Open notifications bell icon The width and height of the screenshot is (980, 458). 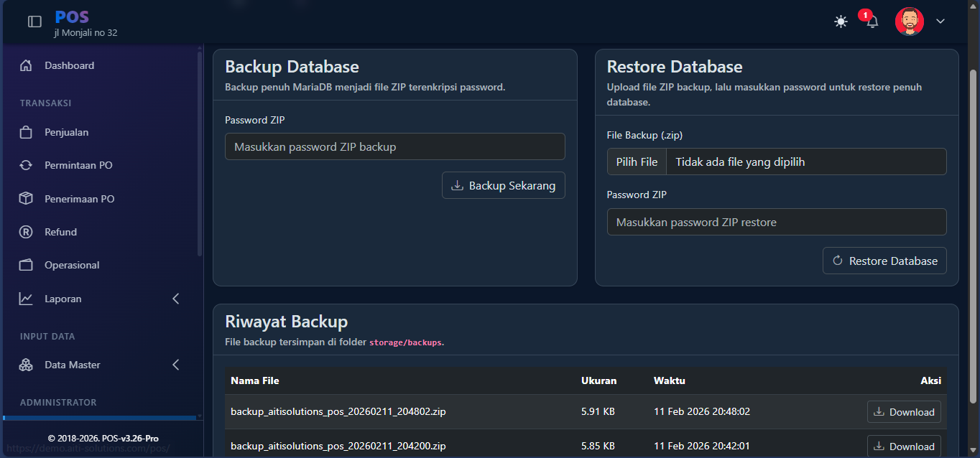872,22
